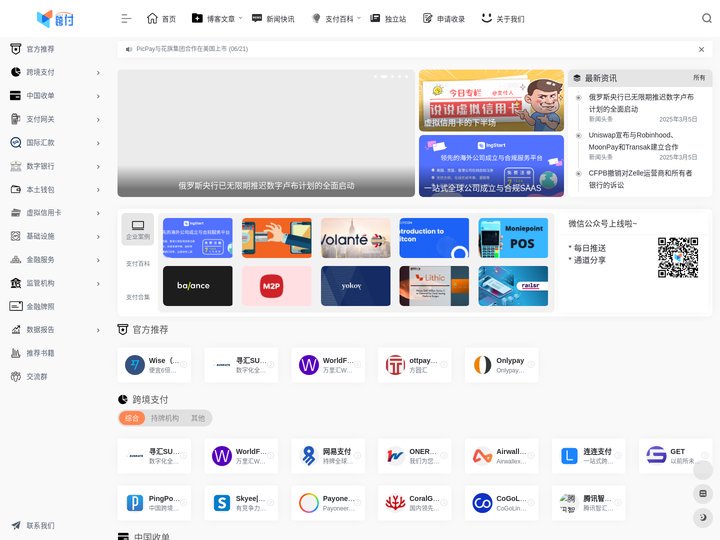720x540 pixels.
Task: Click the 金融服务 sidebar icon
Action: (x=16, y=259)
